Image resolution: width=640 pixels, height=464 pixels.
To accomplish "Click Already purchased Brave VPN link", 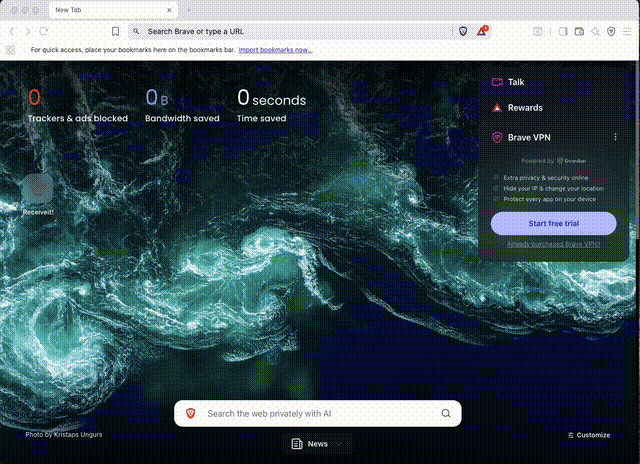I will (x=553, y=244).
